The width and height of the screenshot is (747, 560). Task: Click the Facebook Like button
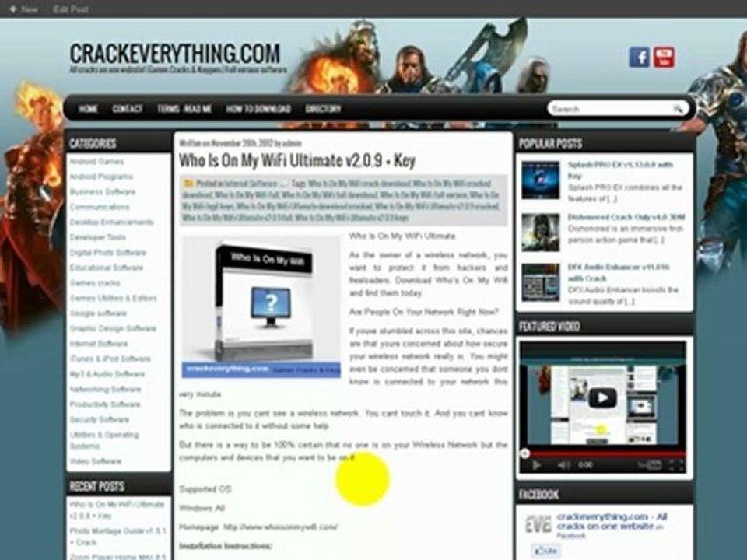pyautogui.click(x=546, y=551)
